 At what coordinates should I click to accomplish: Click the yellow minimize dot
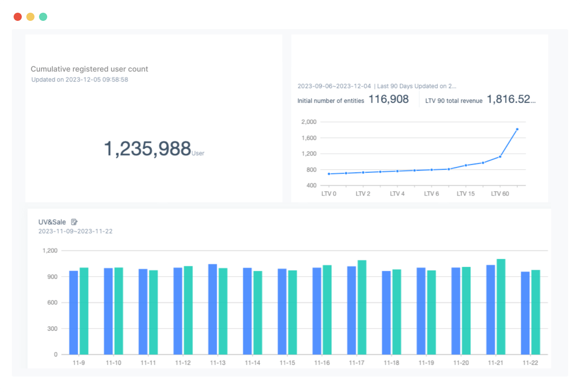(x=30, y=16)
